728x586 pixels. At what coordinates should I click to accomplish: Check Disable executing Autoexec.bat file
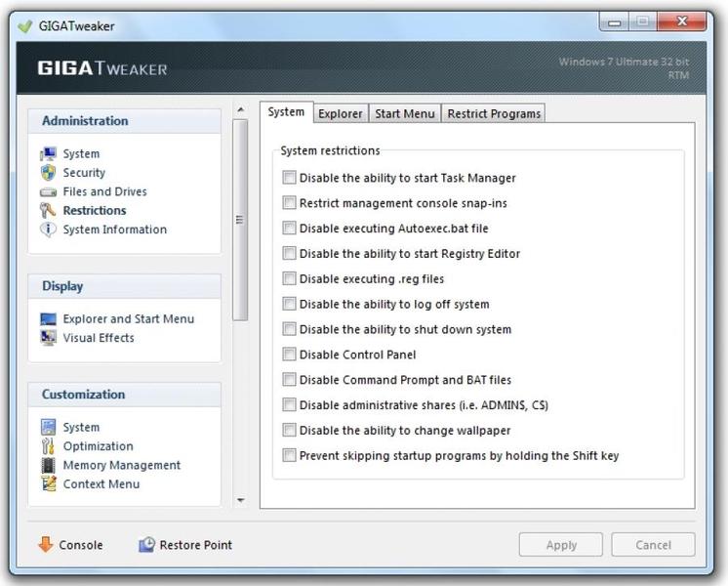(x=289, y=228)
